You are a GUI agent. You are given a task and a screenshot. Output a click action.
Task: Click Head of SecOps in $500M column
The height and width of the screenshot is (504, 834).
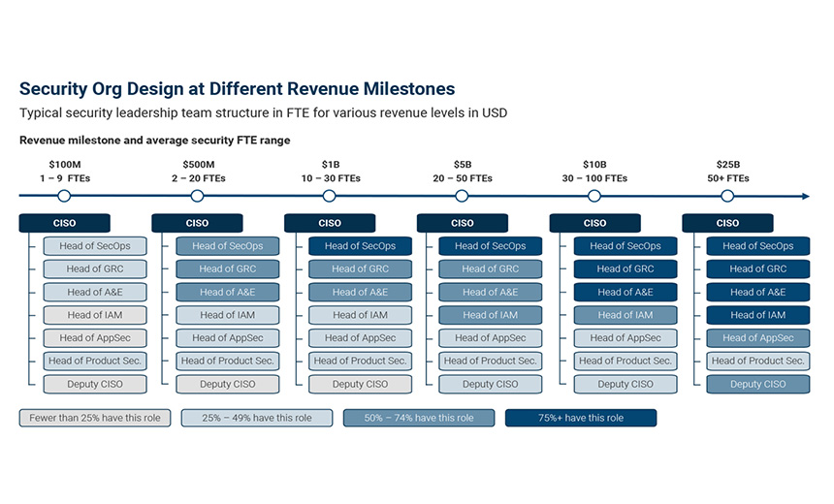(x=228, y=246)
